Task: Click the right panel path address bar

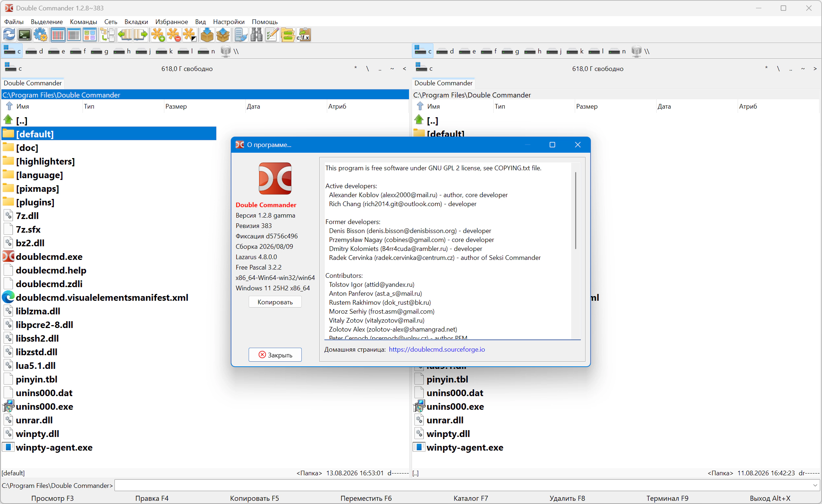Action: 616,95
